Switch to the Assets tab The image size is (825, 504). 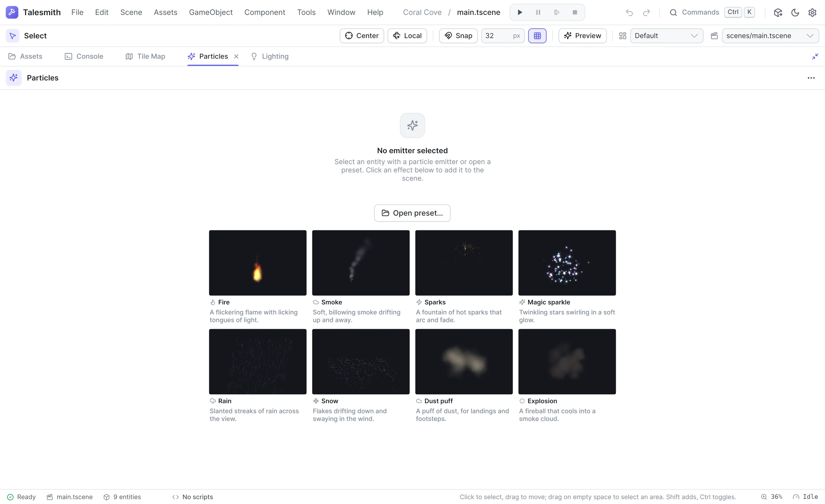pos(25,56)
